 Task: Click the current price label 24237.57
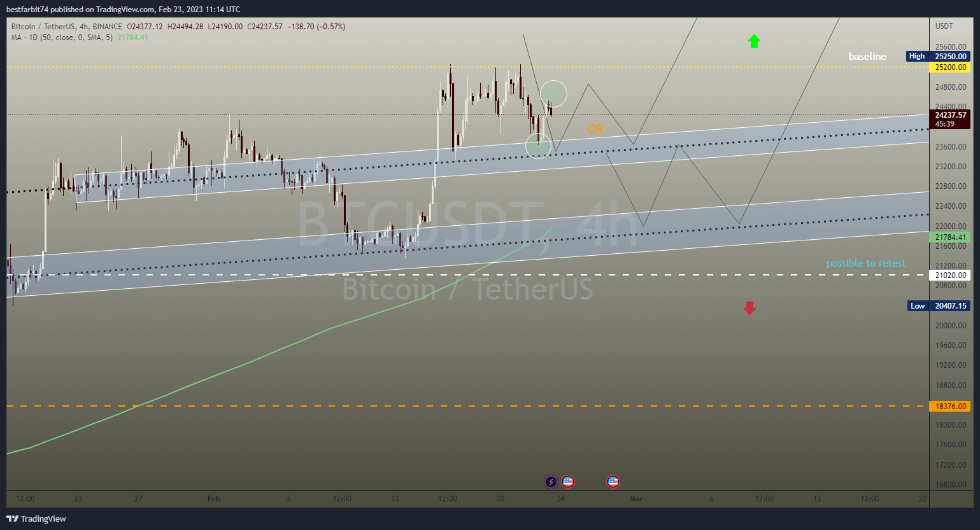tap(950, 115)
